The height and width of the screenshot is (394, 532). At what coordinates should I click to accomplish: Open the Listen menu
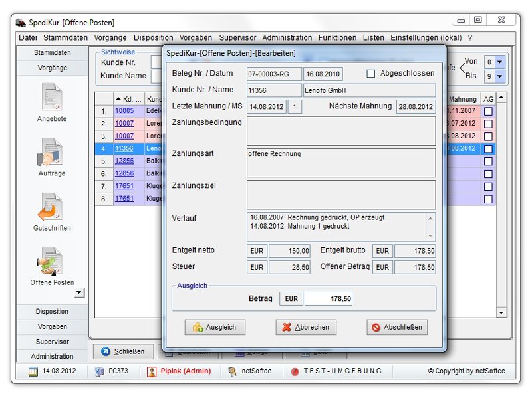pyautogui.click(x=374, y=38)
